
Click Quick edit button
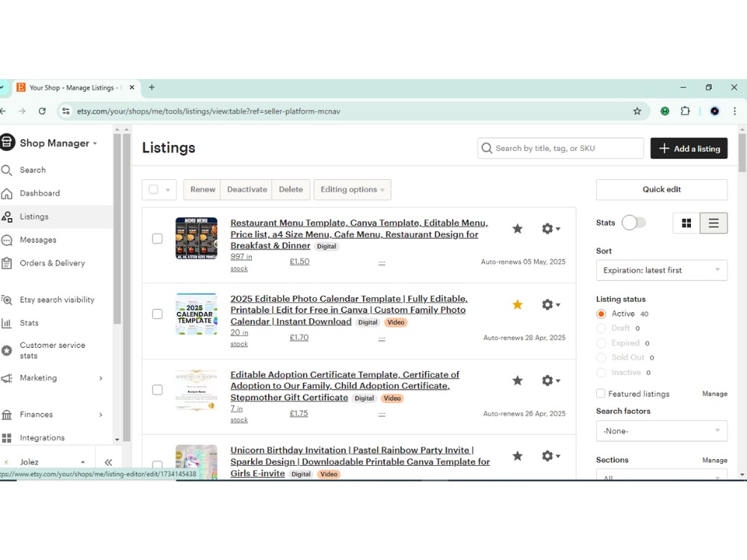pyautogui.click(x=661, y=190)
